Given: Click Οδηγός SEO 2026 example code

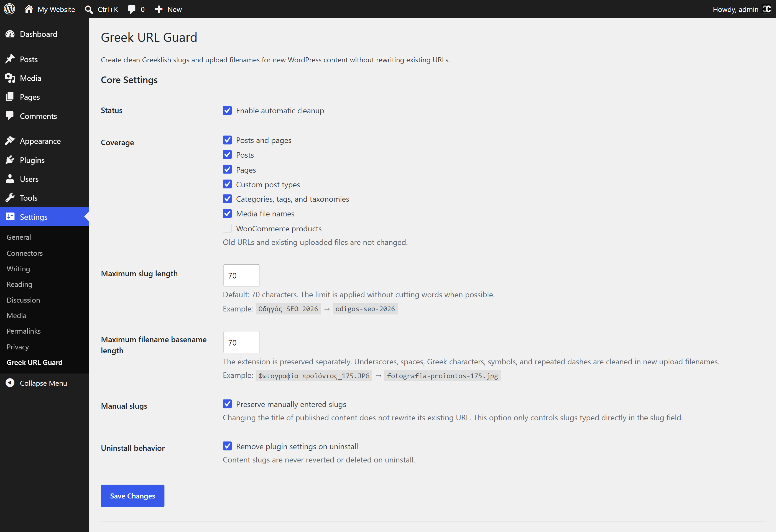Looking at the screenshot, I should point(288,309).
